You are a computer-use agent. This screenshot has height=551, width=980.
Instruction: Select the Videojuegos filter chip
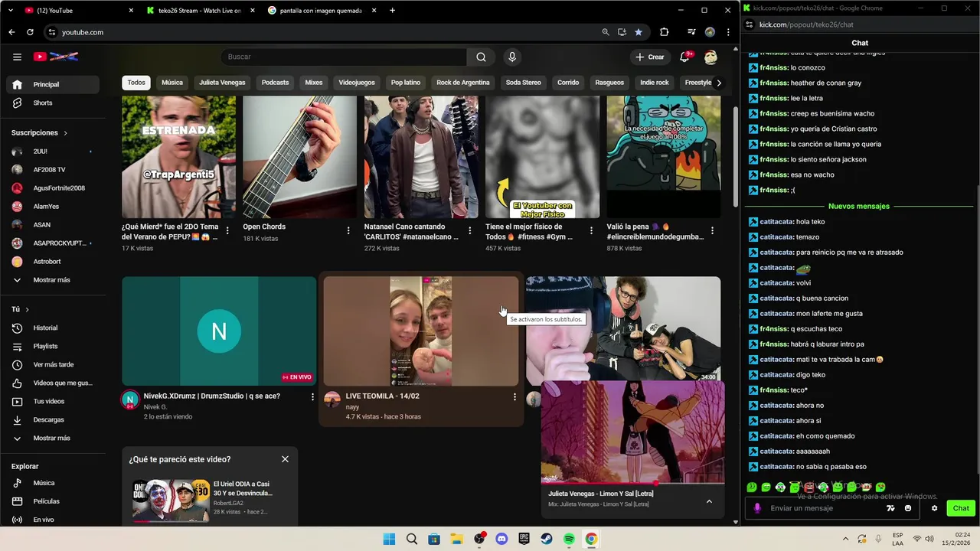pos(357,83)
